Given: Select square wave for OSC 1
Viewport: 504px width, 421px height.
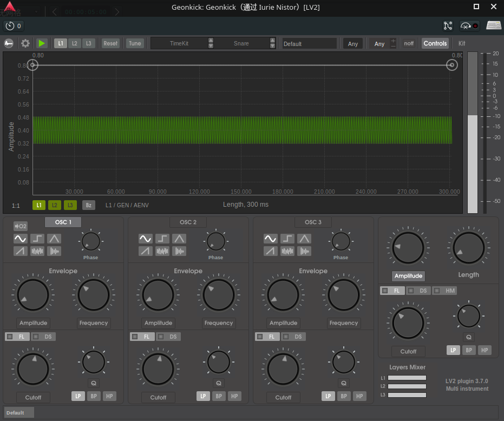Looking at the screenshot, I should pyautogui.click(x=37, y=239).
